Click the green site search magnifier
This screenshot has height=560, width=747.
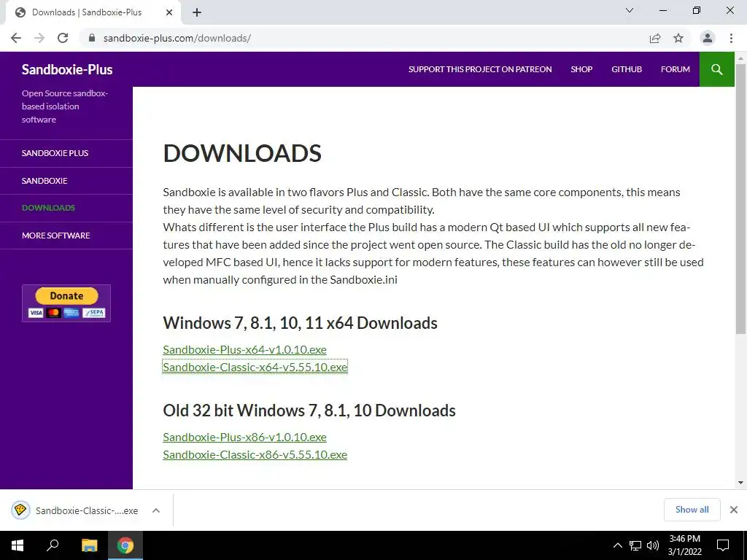click(716, 69)
